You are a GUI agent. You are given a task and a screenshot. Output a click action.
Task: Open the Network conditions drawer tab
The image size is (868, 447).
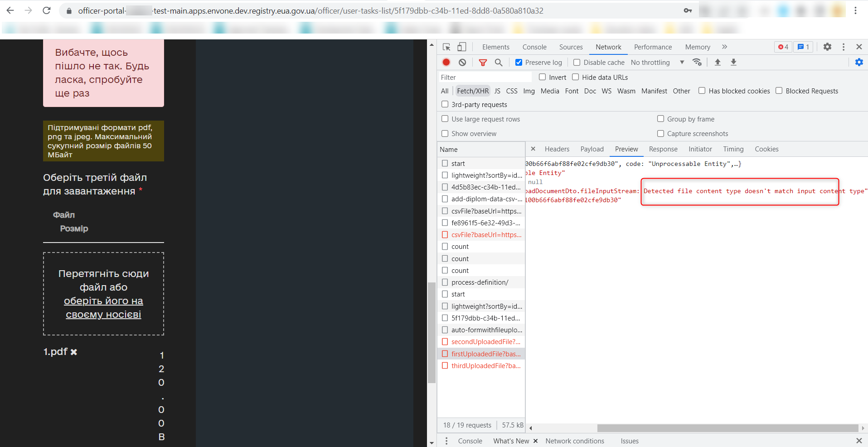pyautogui.click(x=575, y=441)
